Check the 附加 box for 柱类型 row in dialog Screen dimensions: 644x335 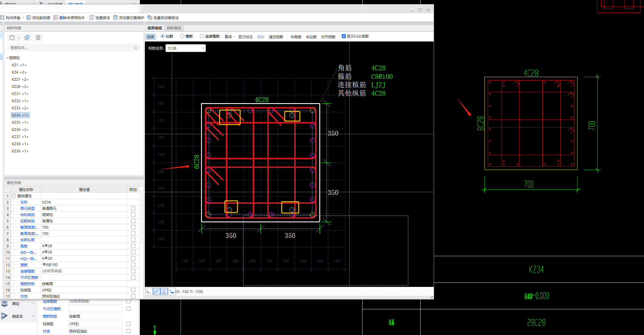(x=133, y=290)
